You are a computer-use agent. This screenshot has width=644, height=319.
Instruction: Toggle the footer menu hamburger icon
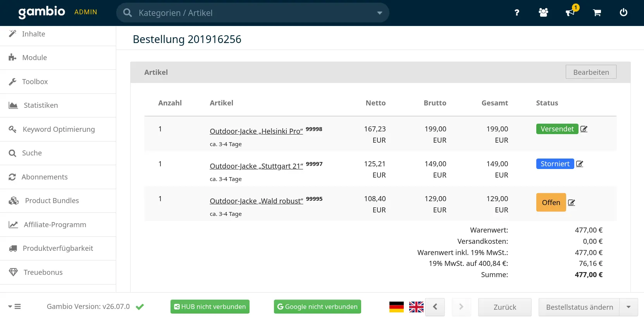click(15, 307)
